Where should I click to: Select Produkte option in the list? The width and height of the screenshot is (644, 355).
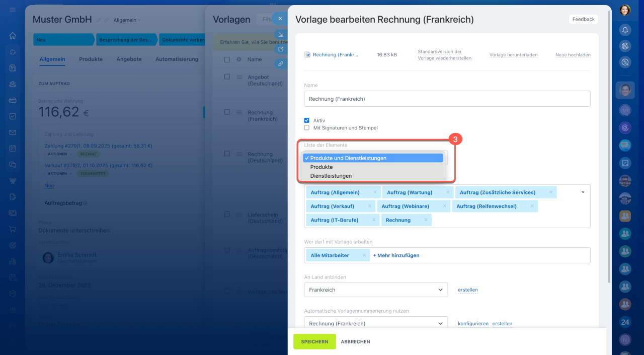coord(321,167)
